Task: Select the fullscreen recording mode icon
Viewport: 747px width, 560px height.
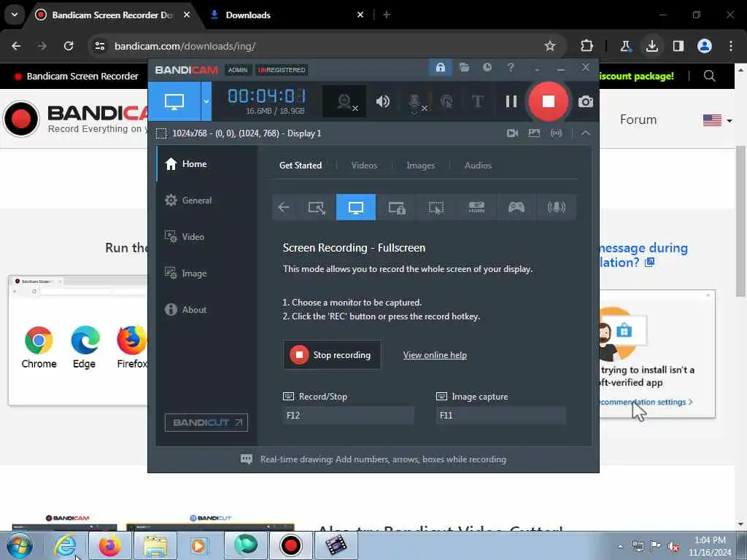Action: tap(356, 207)
